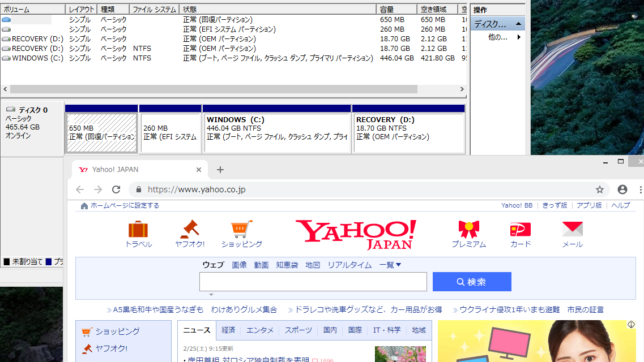Open the Yahoo Auctions gavel icon
The width and height of the screenshot is (644, 362).
tap(190, 229)
